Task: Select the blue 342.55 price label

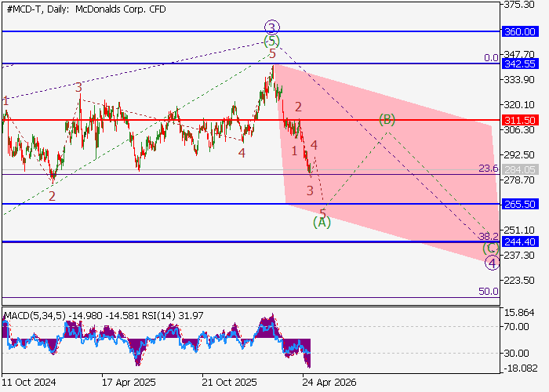Action: [x=520, y=64]
